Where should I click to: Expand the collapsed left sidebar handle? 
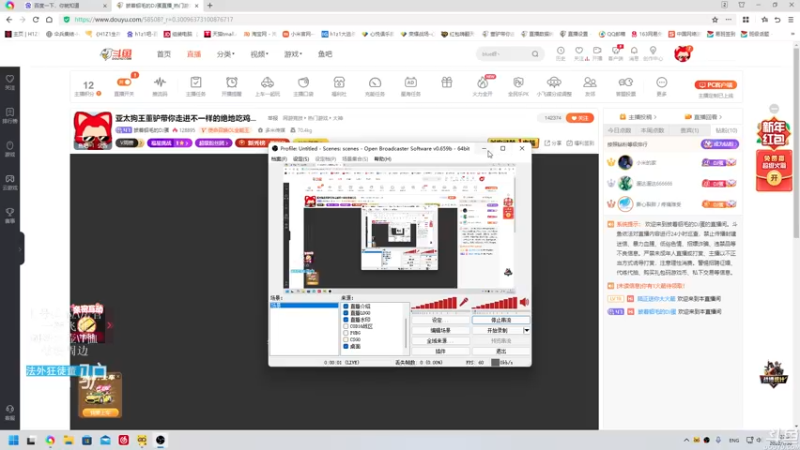pyautogui.click(x=20, y=249)
